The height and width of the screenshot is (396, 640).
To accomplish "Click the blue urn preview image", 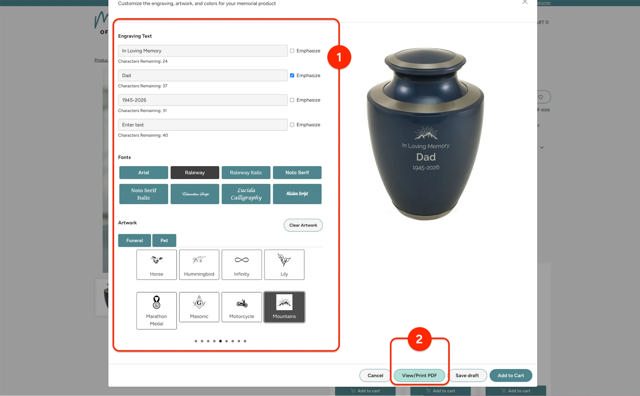I will click(425, 134).
